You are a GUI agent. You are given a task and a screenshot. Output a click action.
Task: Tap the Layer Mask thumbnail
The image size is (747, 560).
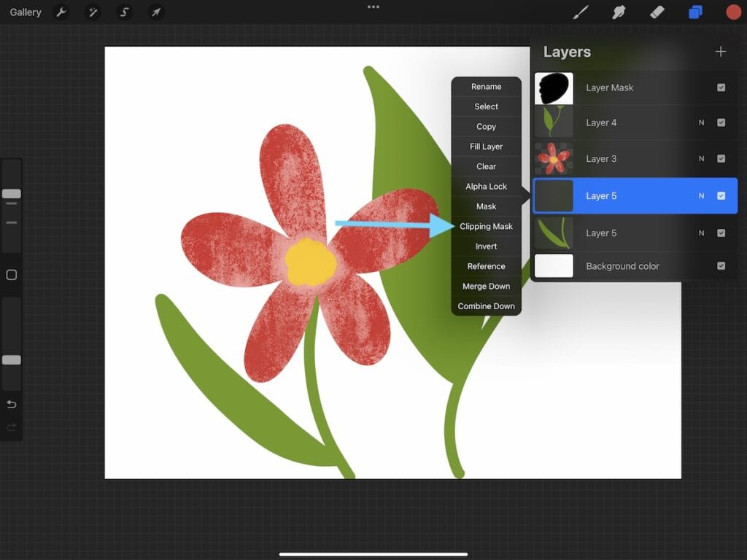point(554,88)
